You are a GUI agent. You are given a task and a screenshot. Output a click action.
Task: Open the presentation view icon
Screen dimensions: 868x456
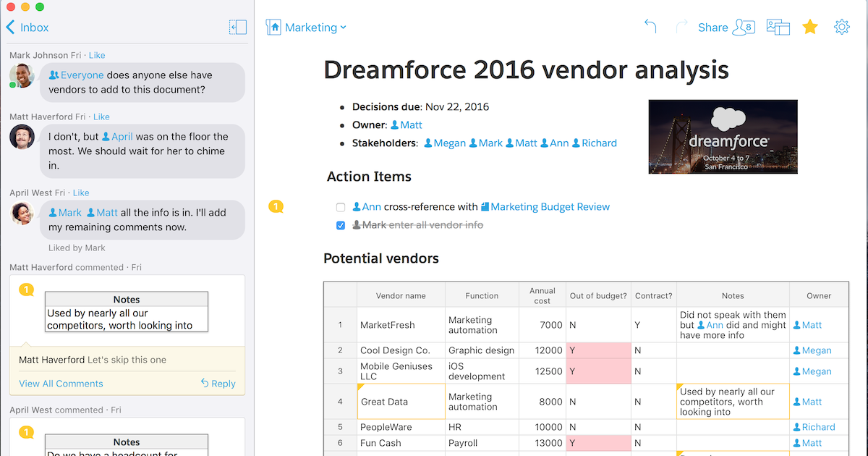[778, 28]
